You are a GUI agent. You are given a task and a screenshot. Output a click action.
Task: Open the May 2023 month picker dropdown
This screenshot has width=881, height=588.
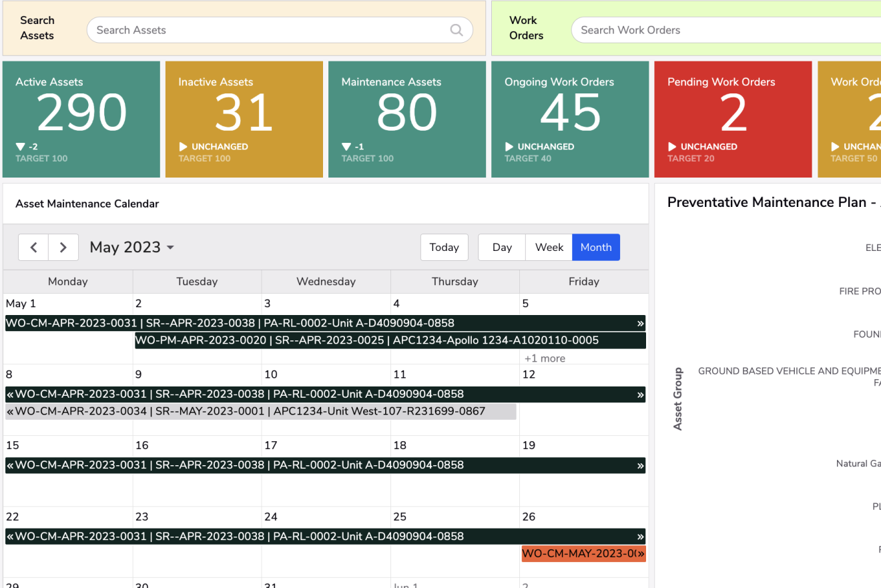pos(132,248)
